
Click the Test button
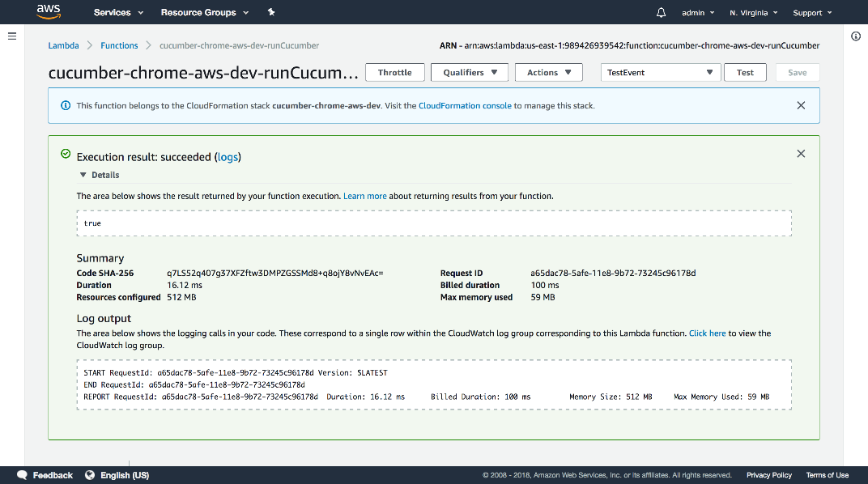point(745,73)
